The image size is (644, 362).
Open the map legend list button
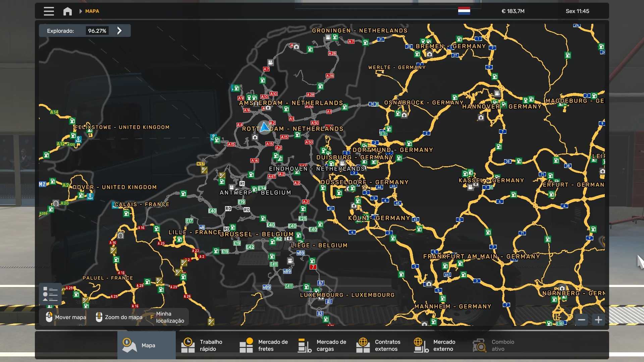pyautogui.click(x=50, y=294)
